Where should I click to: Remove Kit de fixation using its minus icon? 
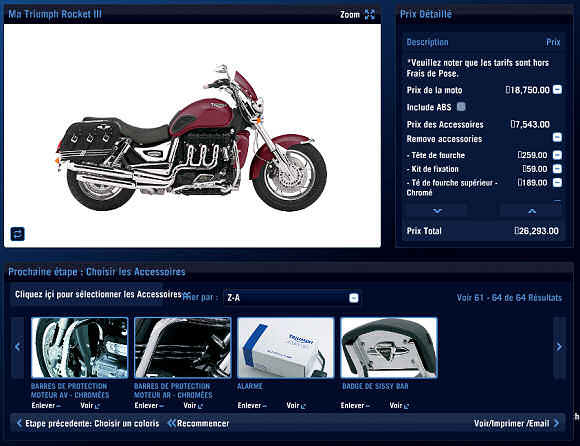[x=557, y=169]
